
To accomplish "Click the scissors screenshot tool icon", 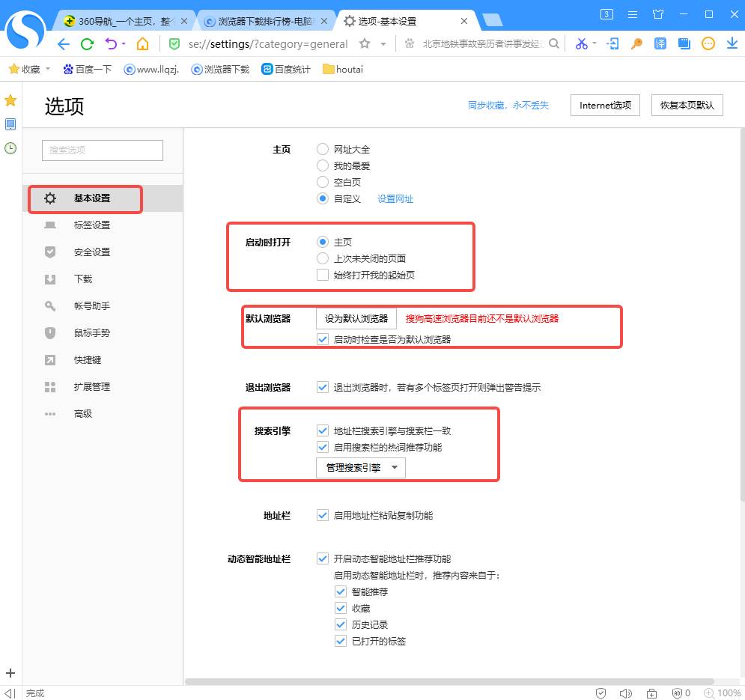I will (x=581, y=43).
